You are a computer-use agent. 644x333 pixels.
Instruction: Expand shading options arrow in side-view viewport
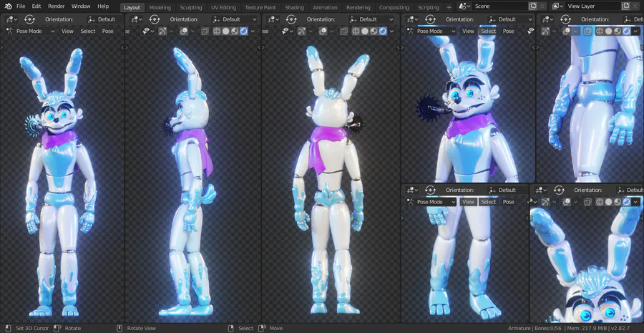tap(253, 32)
